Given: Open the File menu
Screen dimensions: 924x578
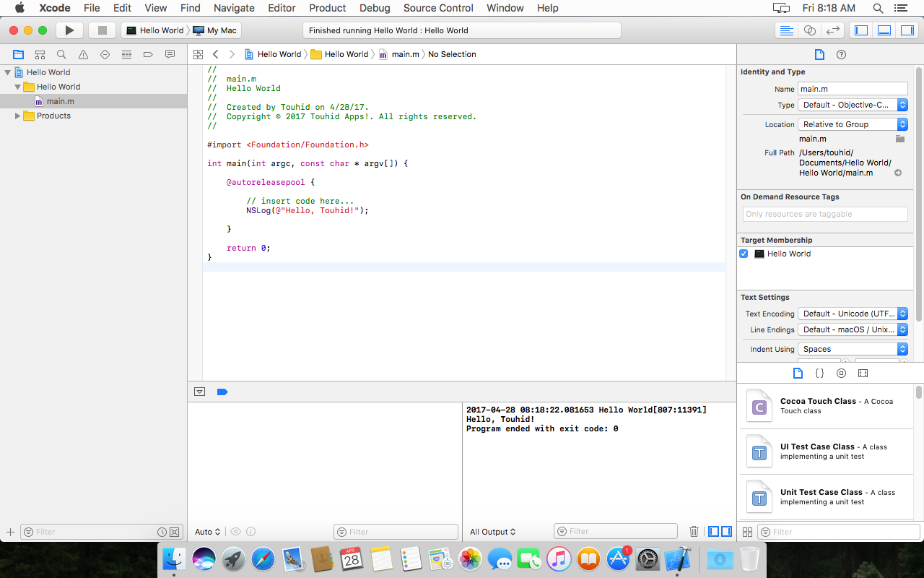Looking at the screenshot, I should tap(92, 8).
